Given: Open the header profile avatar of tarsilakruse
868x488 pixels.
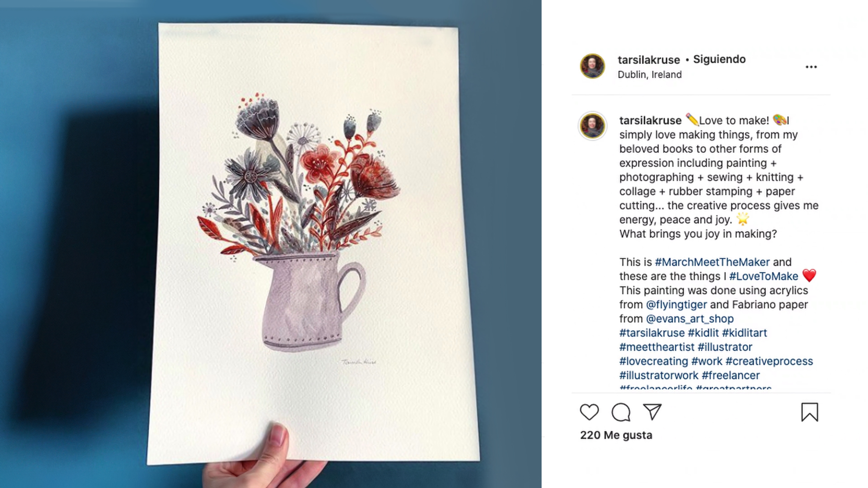Looking at the screenshot, I should [592, 66].
